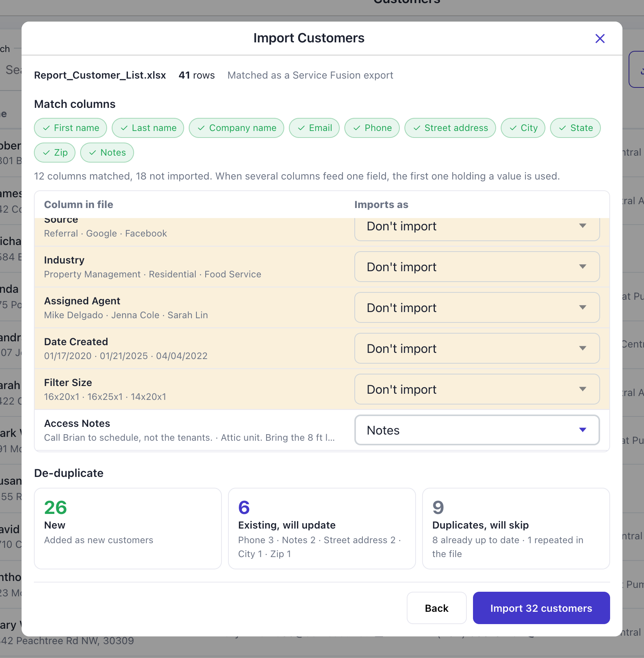Select the 6 Existing, will update card
The width and height of the screenshot is (644, 658).
point(322,529)
